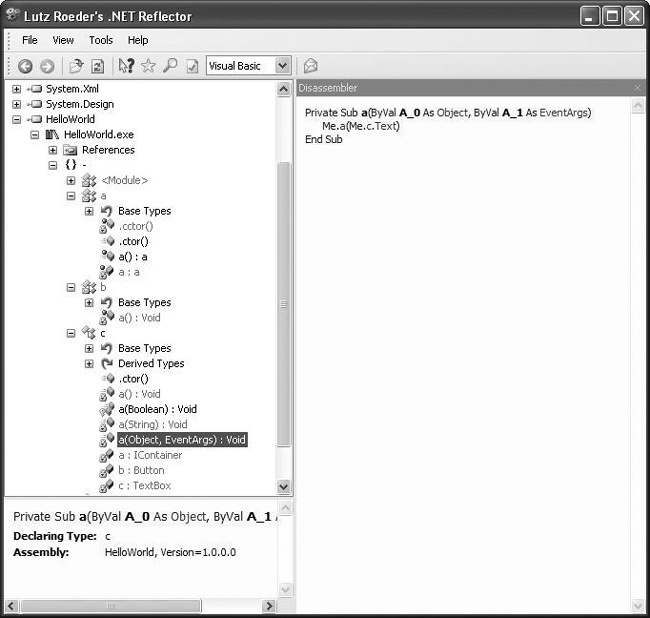
Task: Click the Disassembler pane title
Action: point(328,88)
